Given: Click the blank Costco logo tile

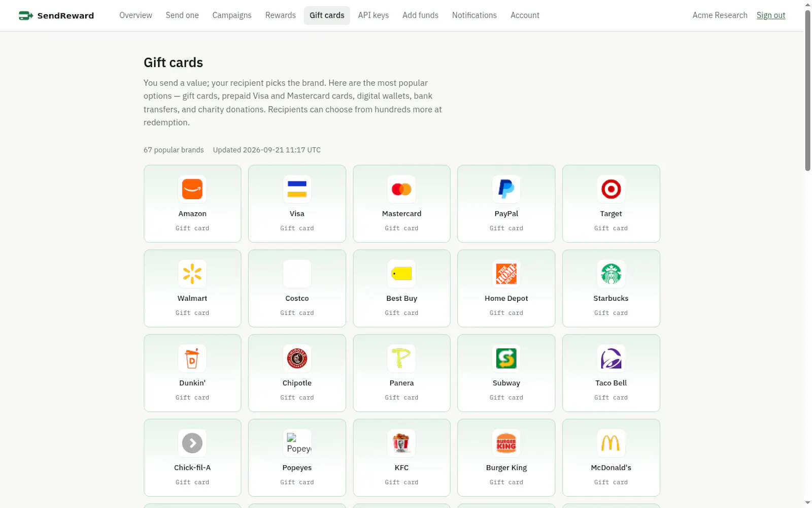Looking at the screenshot, I should (297, 274).
